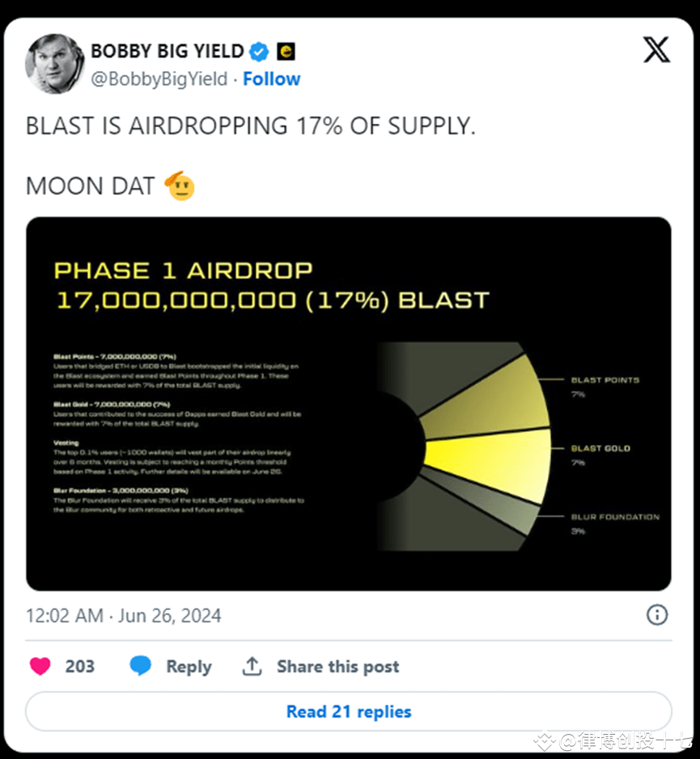Click the Share this post label

[x=337, y=666]
